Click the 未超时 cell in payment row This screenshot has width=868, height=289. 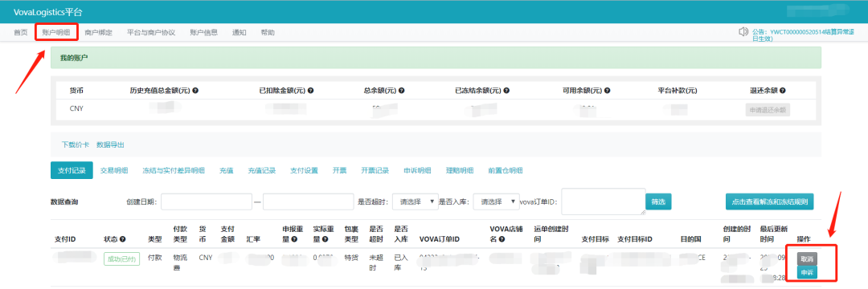pos(376,262)
